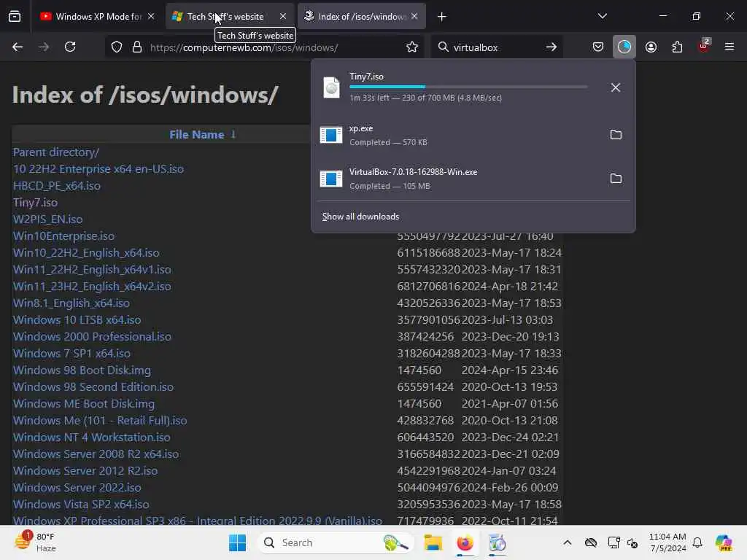Download Win11_23H2_English_x64v2.iso
This screenshot has height=560, width=747.
pos(92,286)
